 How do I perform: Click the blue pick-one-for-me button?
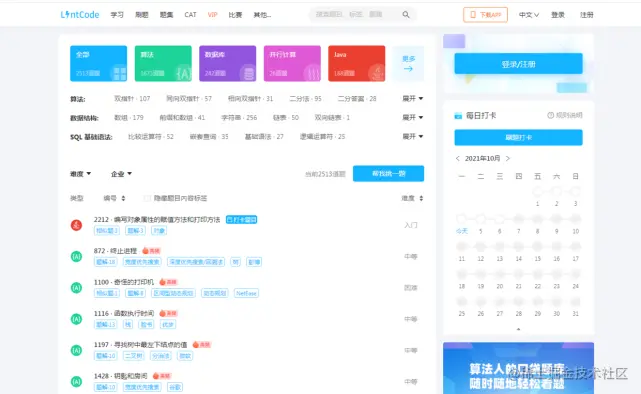pos(388,174)
